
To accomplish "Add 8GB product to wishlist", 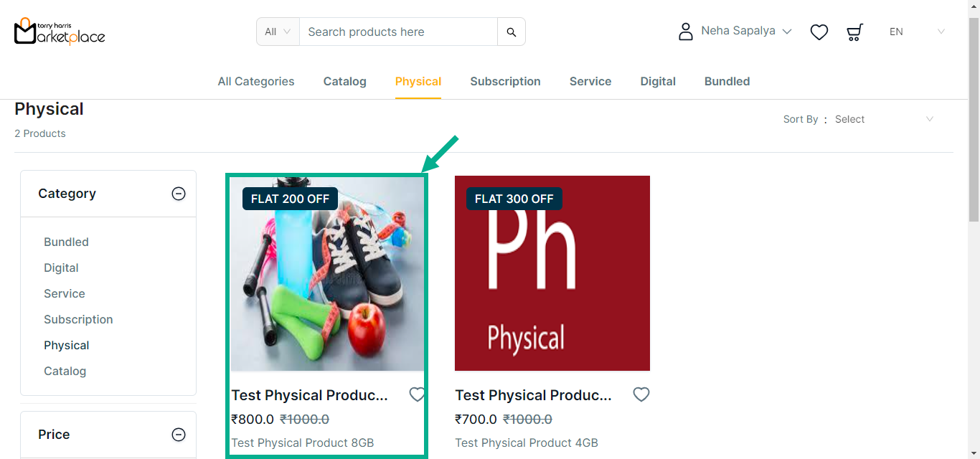I will [417, 394].
